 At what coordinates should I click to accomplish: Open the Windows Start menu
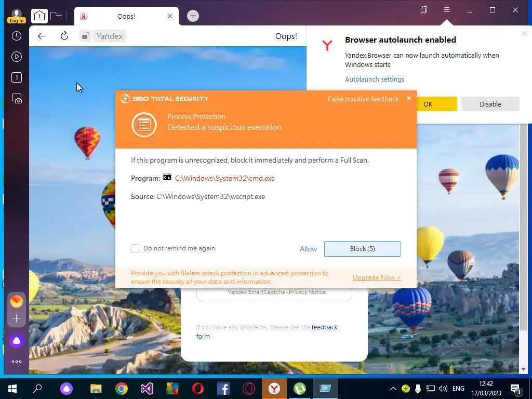pyautogui.click(x=12, y=389)
